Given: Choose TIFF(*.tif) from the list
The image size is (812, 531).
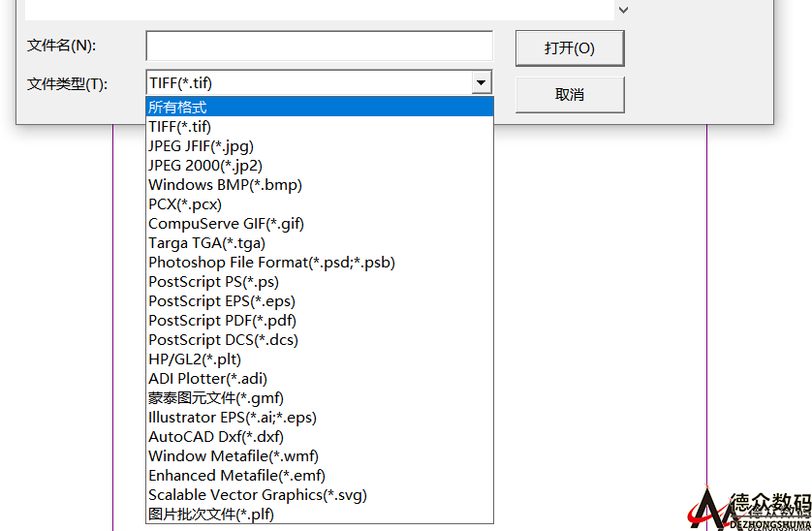Looking at the screenshot, I should pyautogui.click(x=320, y=126).
